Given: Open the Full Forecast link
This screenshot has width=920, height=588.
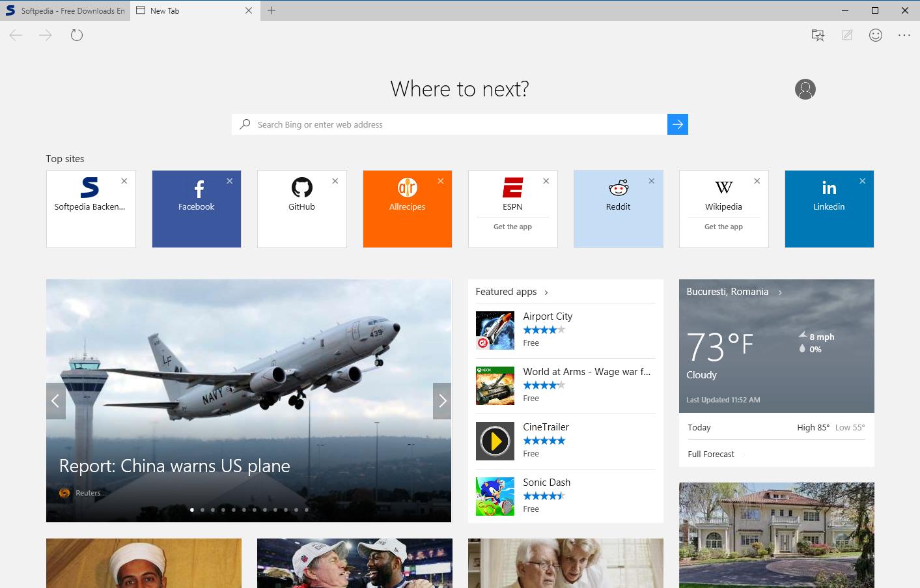Looking at the screenshot, I should click(x=710, y=454).
